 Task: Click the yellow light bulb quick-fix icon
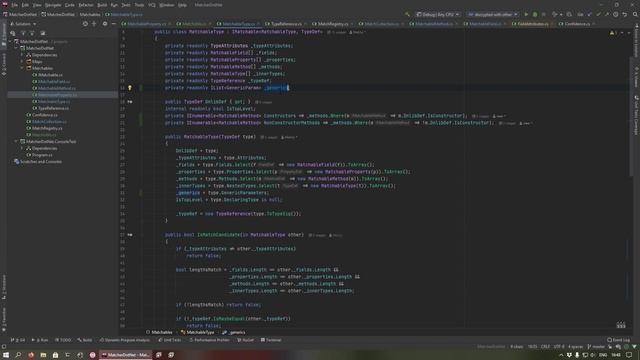point(130,87)
